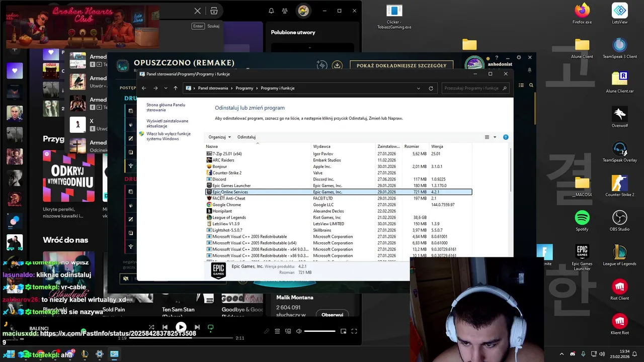Expand address bar history dropdown
The height and width of the screenshot is (362, 644).
[x=418, y=88]
